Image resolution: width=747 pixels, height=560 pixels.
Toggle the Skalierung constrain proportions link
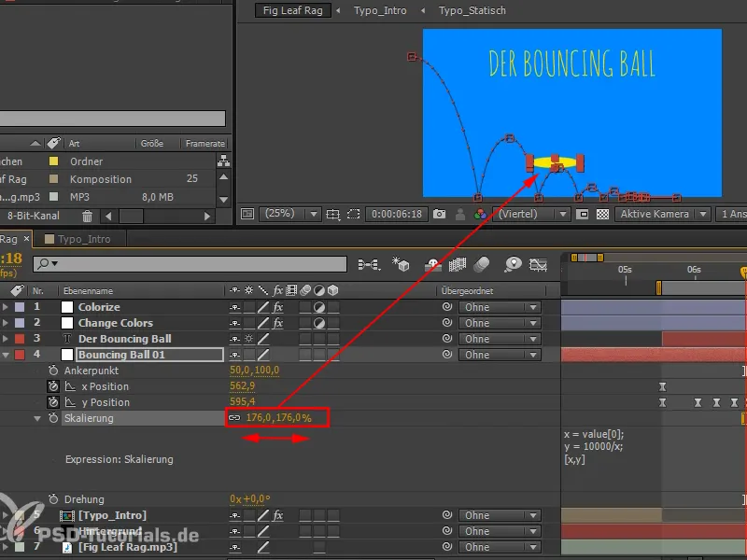(x=234, y=418)
